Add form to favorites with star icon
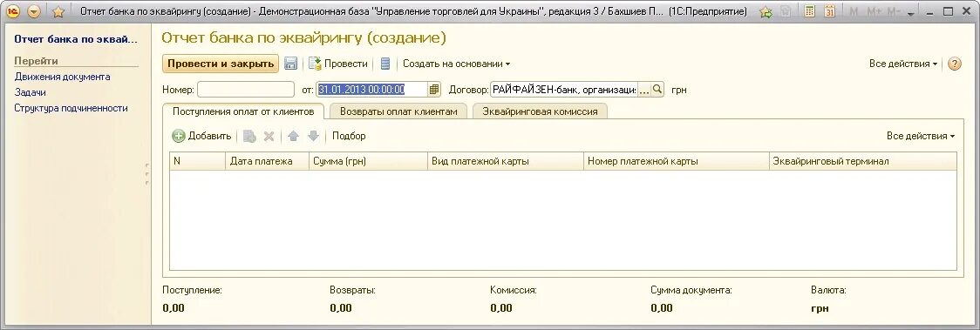The width and height of the screenshot is (980, 330). (x=58, y=12)
